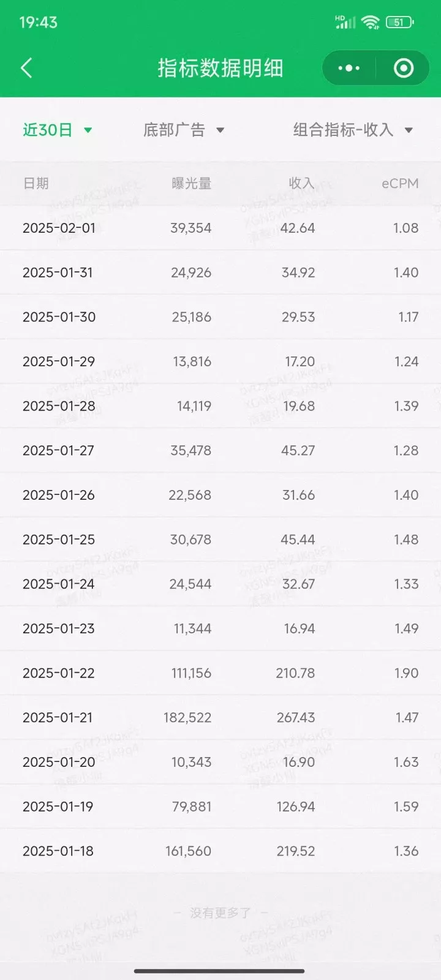This screenshot has height=980, width=441.
Task: Tap the Wi-Fi status icon
Action: pyautogui.click(x=370, y=23)
